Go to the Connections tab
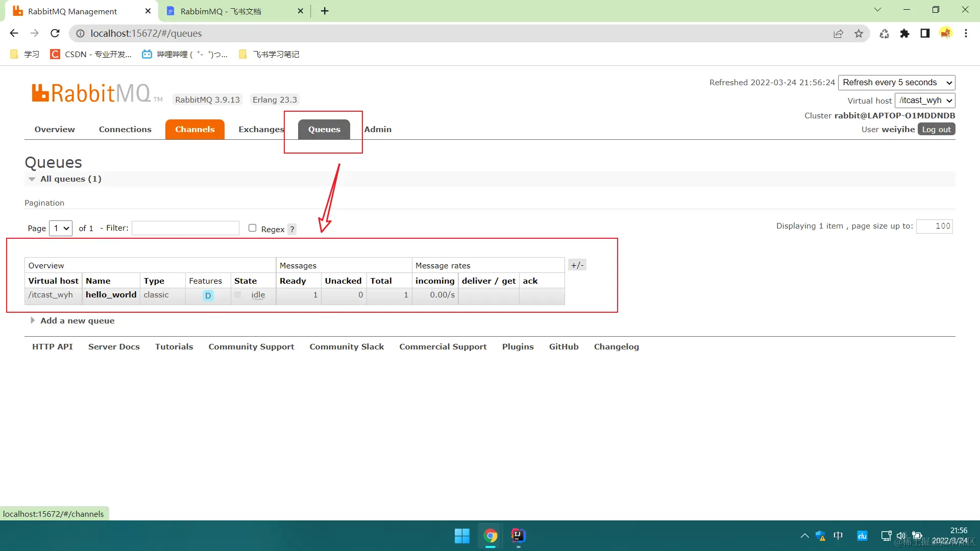This screenshot has height=551, width=980. point(125,130)
